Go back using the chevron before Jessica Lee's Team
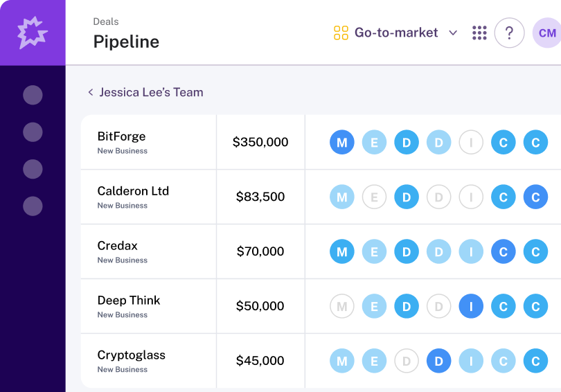The width and height of the screenshot is (561, 392). coord(90,92)
